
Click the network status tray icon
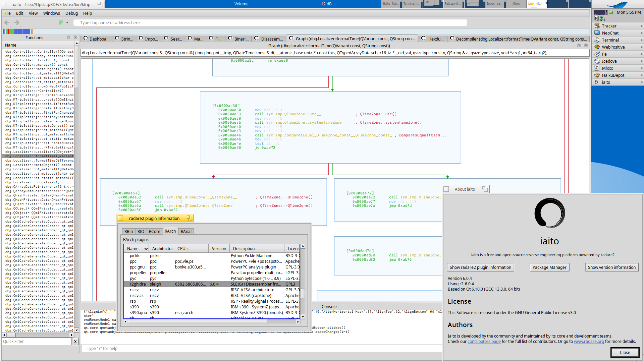602,19
